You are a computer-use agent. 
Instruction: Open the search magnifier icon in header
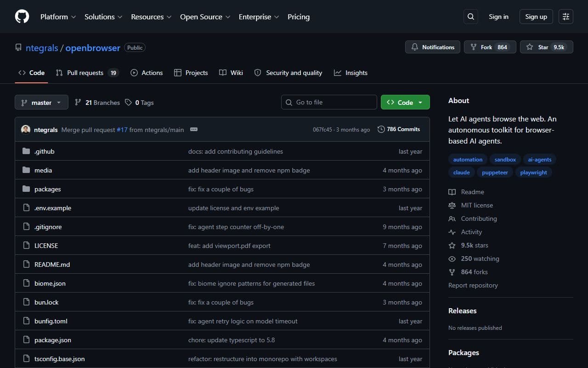(x=471, y=17)
